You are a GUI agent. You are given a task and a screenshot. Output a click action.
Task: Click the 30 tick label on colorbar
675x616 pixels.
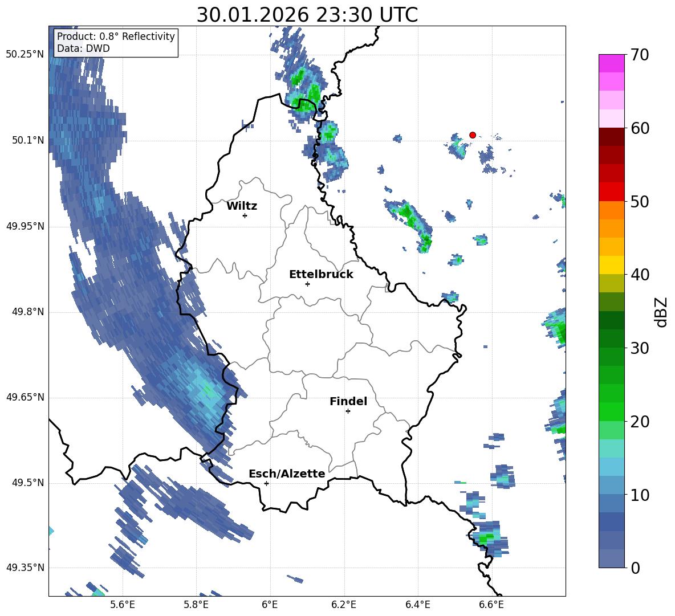pyautogui.click(x=640, y=348)
